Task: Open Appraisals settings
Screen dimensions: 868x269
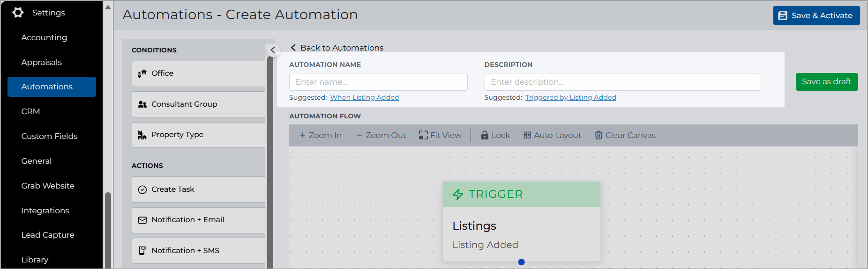Action: (41, 62)
